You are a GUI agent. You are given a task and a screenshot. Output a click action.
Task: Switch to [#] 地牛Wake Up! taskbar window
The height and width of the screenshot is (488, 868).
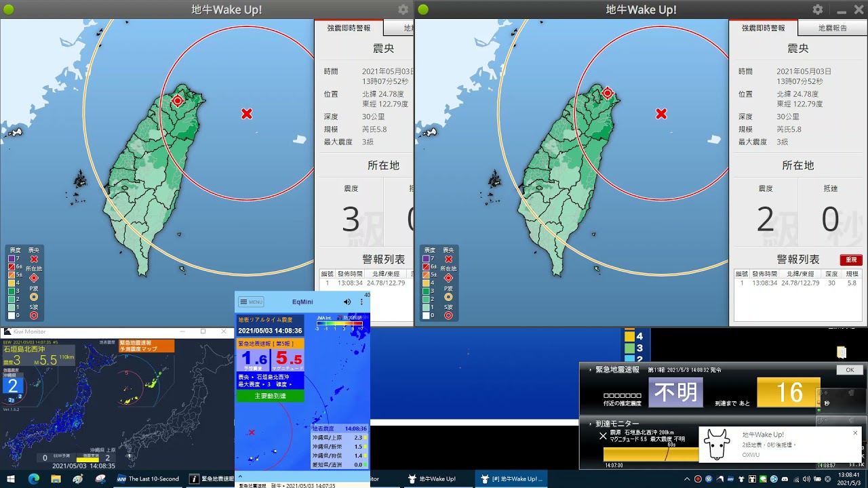click(511, 479)
